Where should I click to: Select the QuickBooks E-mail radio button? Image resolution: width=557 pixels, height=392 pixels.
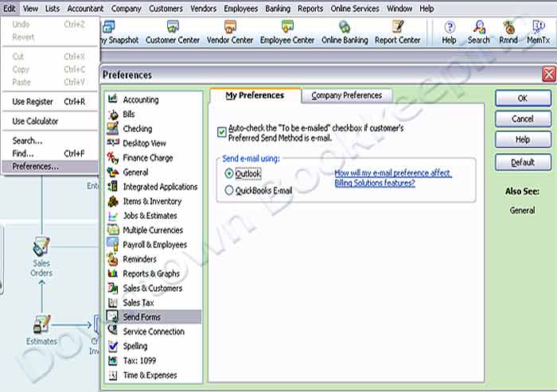click(x=229, y=190)
